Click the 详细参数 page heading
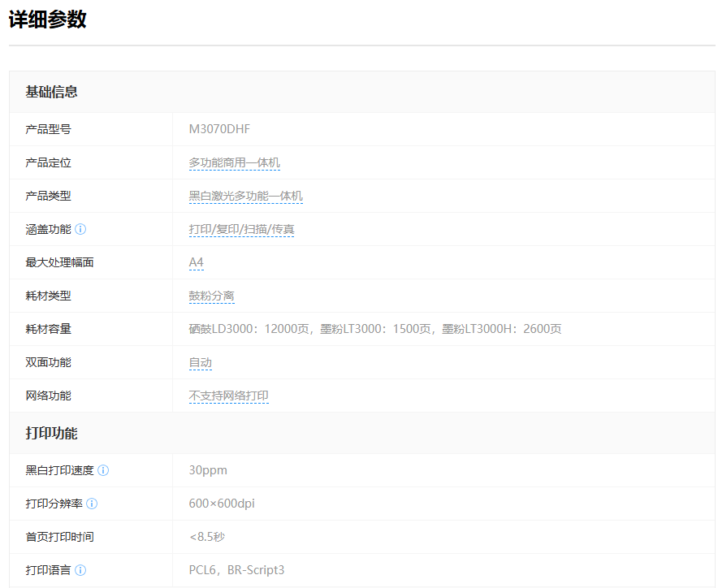The width and height of the screenshot is (718, 588). (x=47, y=20)
